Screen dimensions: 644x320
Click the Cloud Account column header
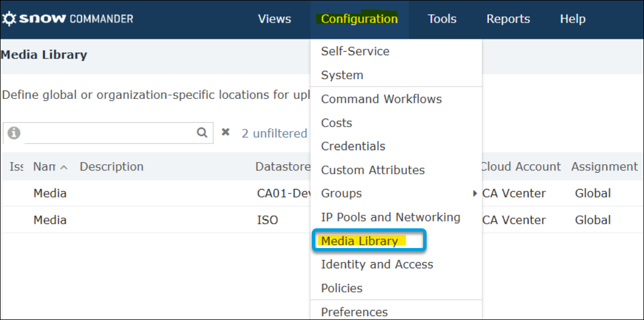click(x=521, y=166)
